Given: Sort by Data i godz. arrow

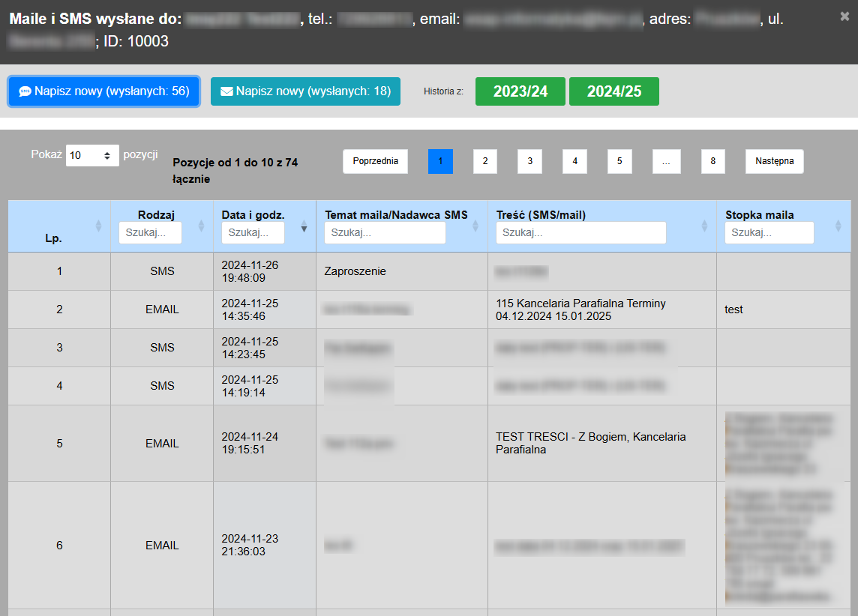Looking at the screenshot, I should [304, 226].
